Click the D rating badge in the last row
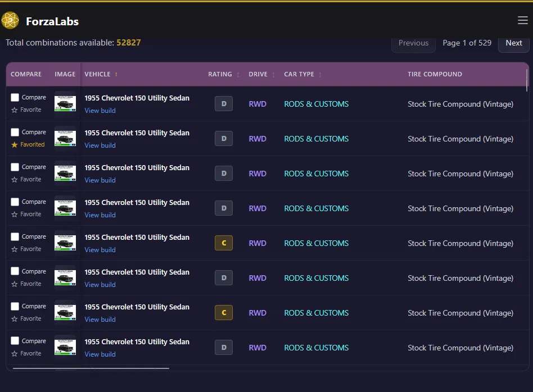 click(x=224, y=348)
